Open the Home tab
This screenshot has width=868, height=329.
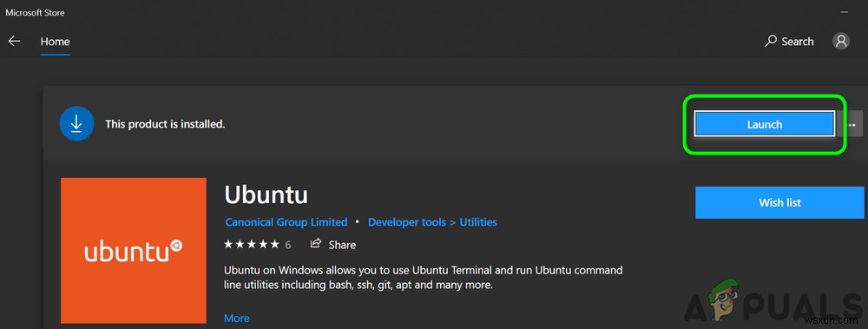tap(55, 42)
